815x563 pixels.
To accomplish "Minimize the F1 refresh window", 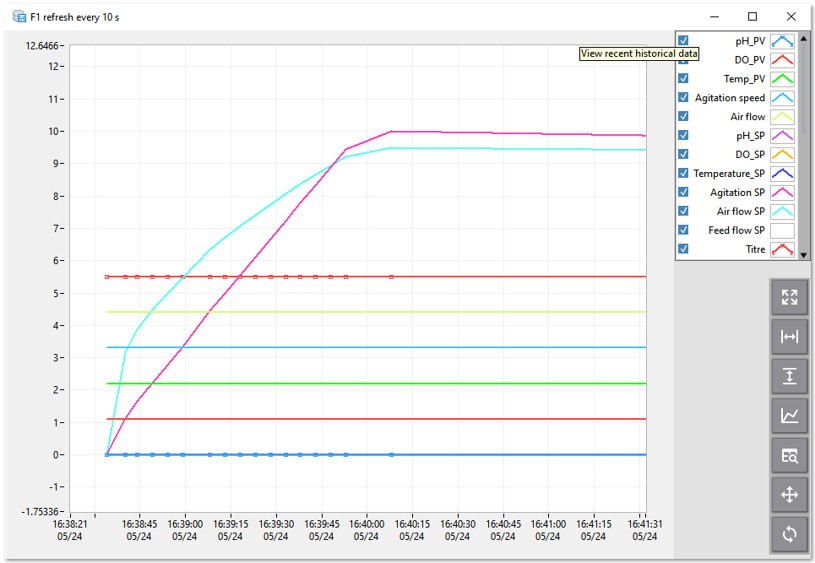I will 715,17.
